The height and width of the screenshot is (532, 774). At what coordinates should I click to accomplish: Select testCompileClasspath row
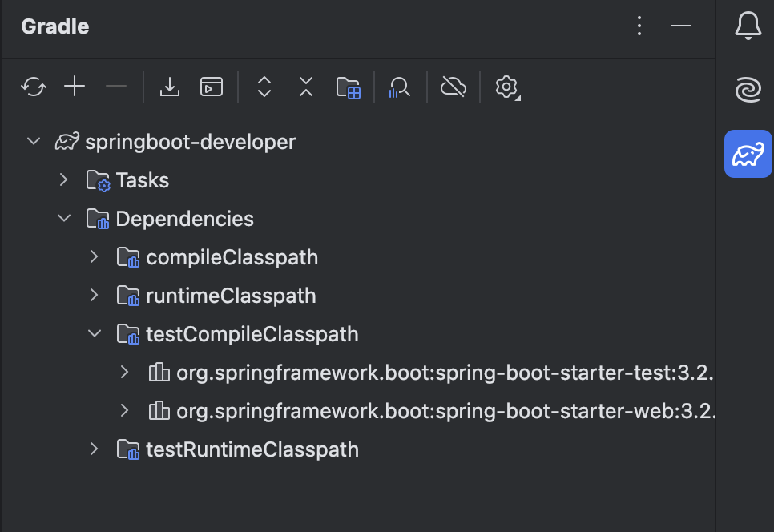point(358,334)
